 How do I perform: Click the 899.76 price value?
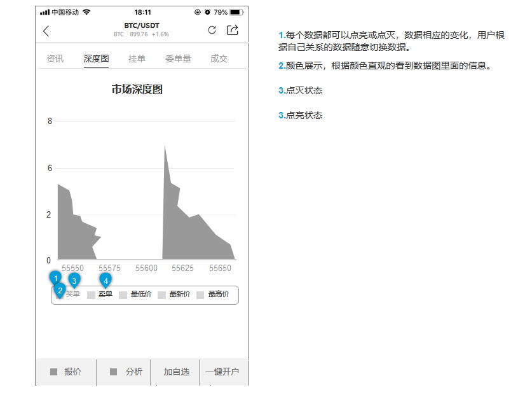pos(139,34)
